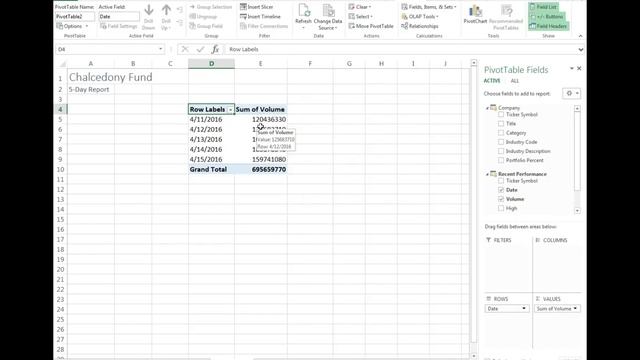
Task: Select column D header
Action: coord(211,64)
